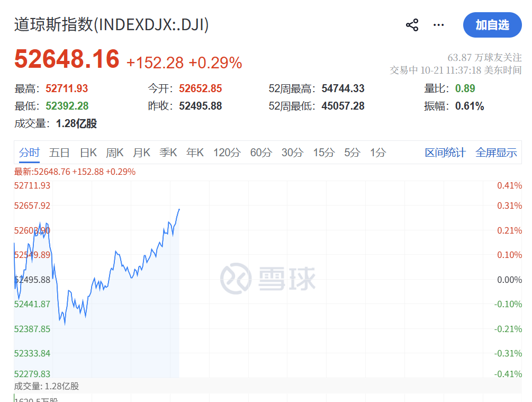Click the 加自选 button

(492, 25)
